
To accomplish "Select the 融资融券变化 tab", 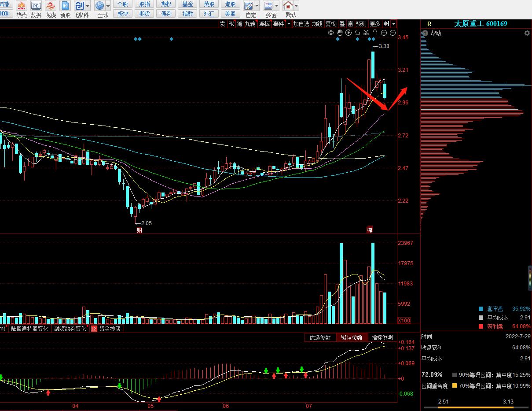I will (70, 329).
